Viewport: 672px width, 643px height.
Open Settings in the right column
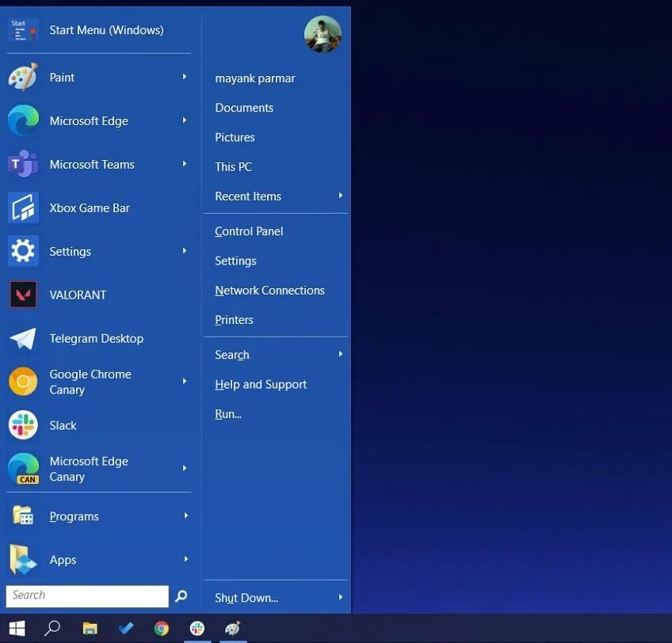(x=235, y=261)
